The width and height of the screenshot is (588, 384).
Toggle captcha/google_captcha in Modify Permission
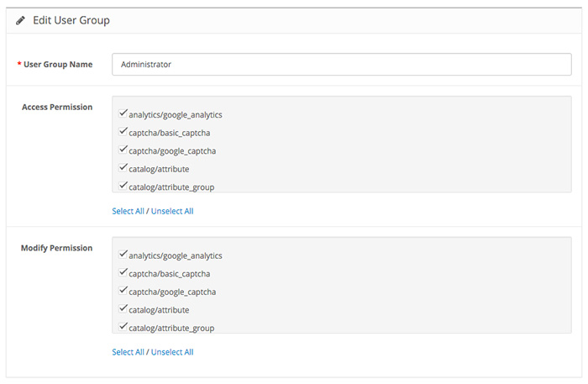tap(123, 290)
